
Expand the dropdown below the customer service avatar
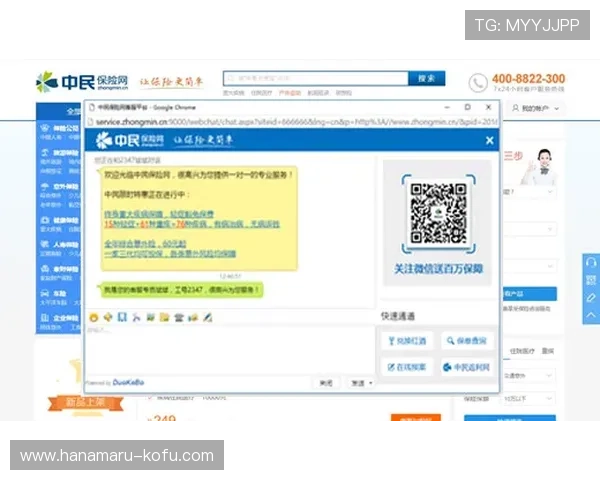point(530,192)
